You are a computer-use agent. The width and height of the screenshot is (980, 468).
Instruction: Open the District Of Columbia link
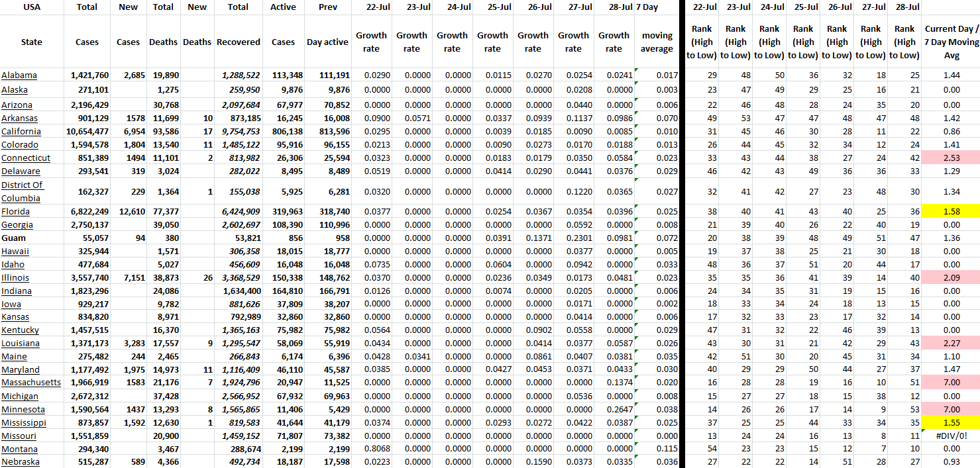22,191
